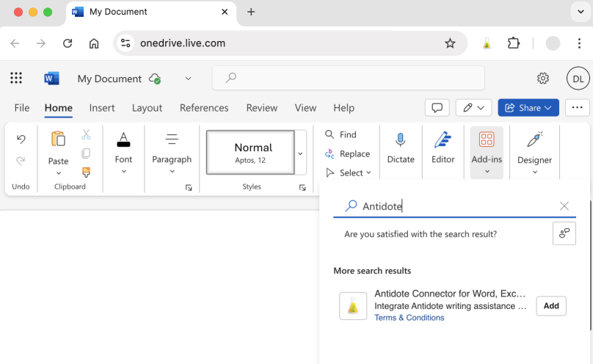Click the Copy icon in Clipboard group
Screen dimensions: 593x364
click(86, 153)
